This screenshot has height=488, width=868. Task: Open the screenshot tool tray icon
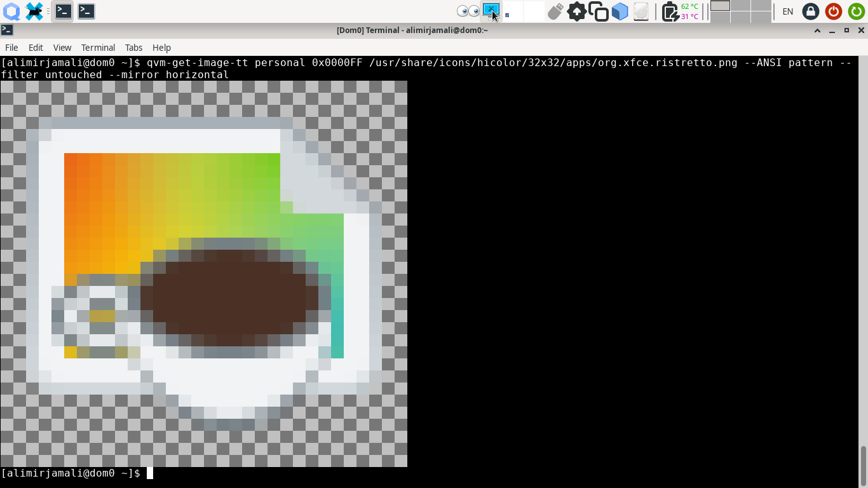click(491, 10)
